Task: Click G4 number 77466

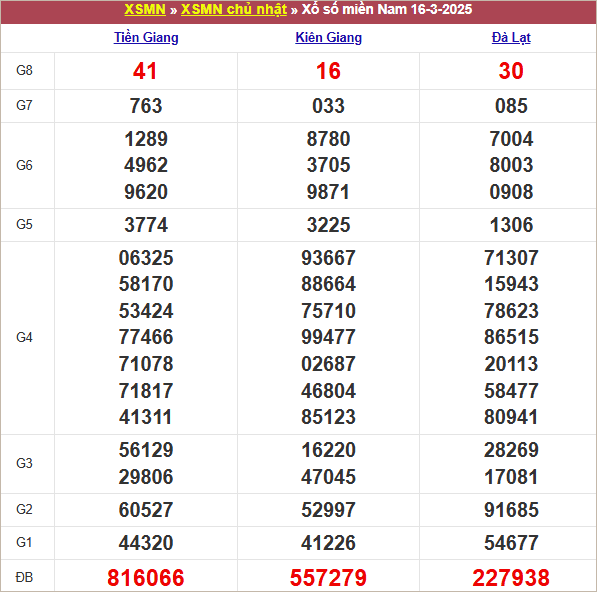Action: (x=146, y=337)
